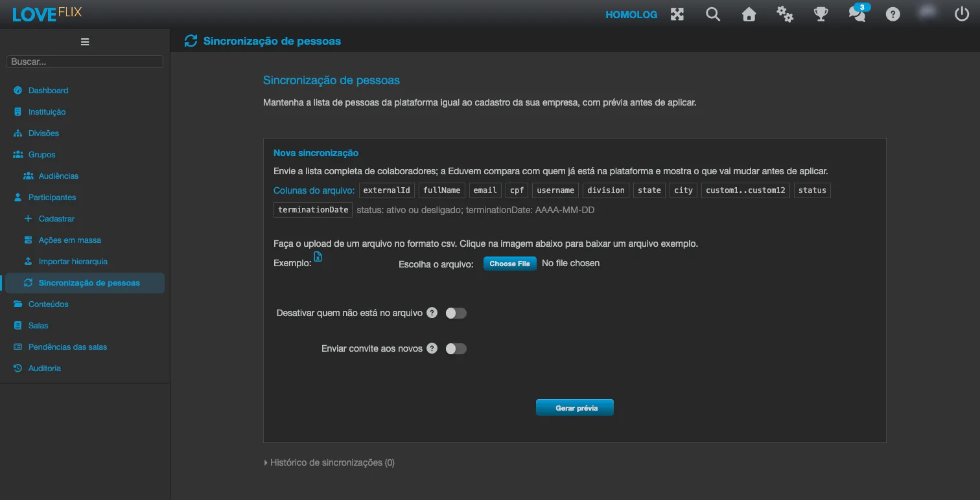Click the terminationDate column tag
Screen dimensions: 980x500
click(x=313, y=210)
